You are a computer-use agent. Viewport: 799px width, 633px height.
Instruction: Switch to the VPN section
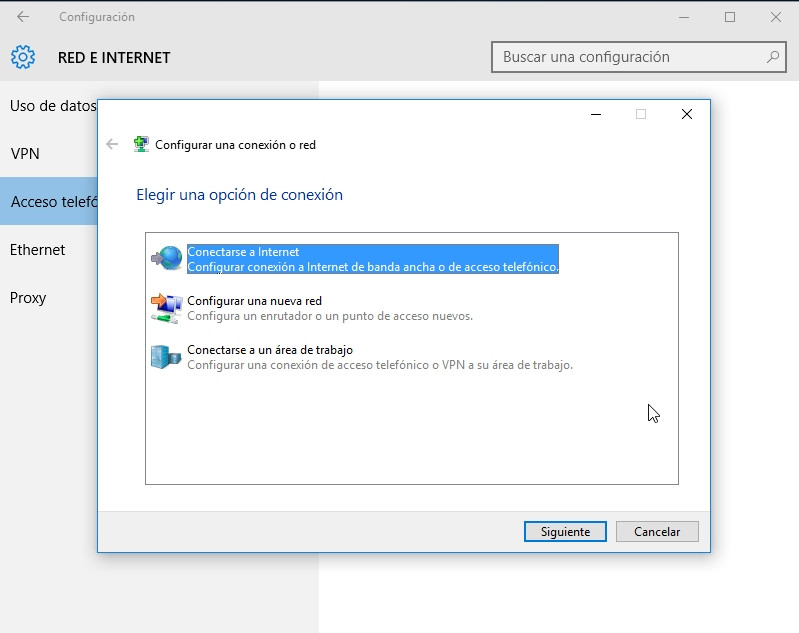pyautogui.click(x=25, y=154)
